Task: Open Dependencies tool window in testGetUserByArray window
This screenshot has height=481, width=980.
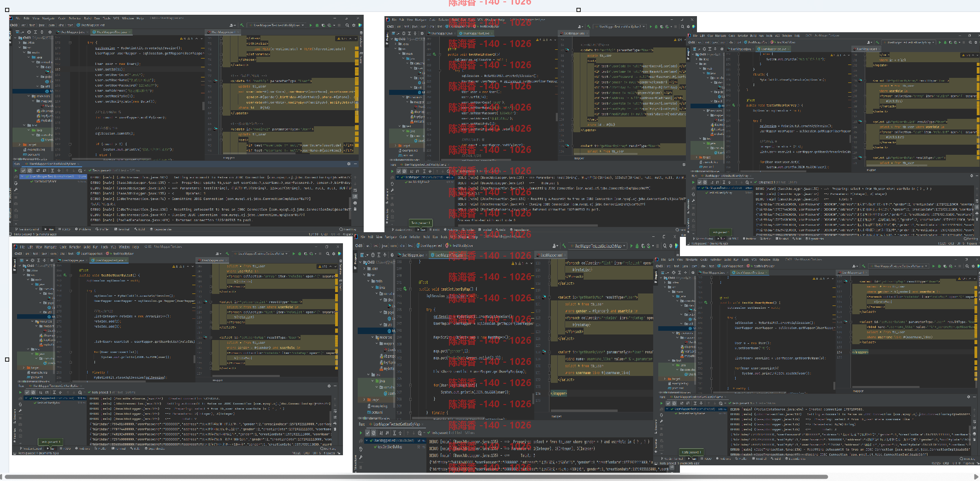Action: point(815,239)
